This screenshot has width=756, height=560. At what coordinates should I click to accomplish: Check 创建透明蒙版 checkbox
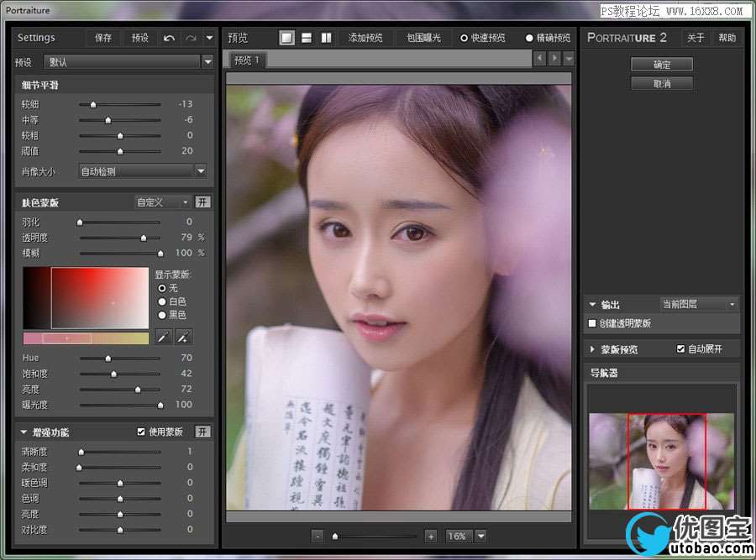[x=592, y=323]
